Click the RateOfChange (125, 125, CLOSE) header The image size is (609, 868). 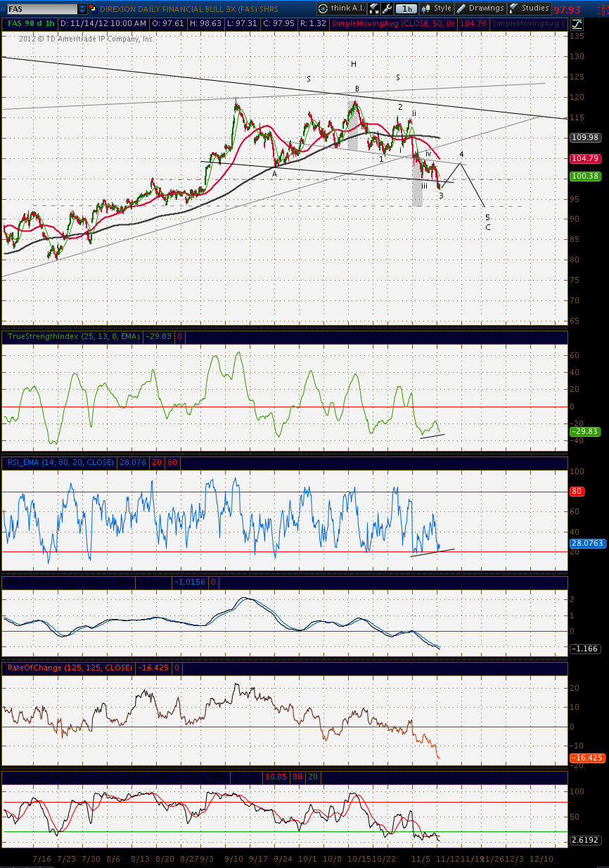pyautogui.click(x=69, y=668)
